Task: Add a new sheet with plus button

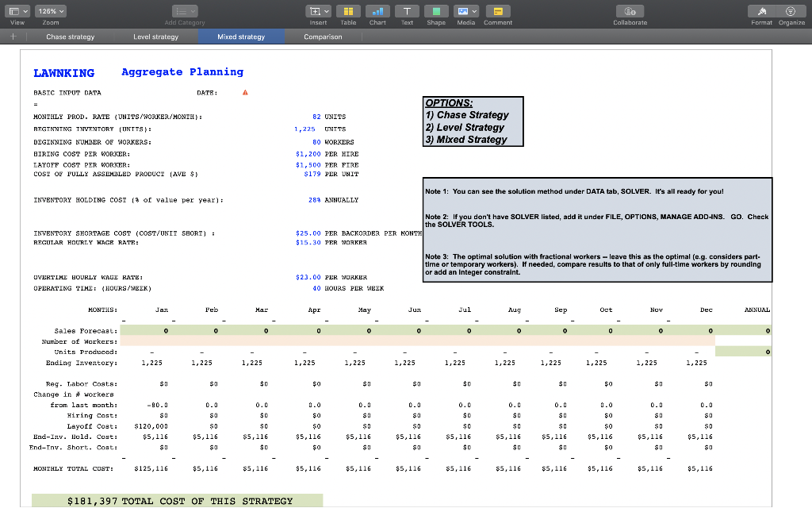Action: pos(12,37)
